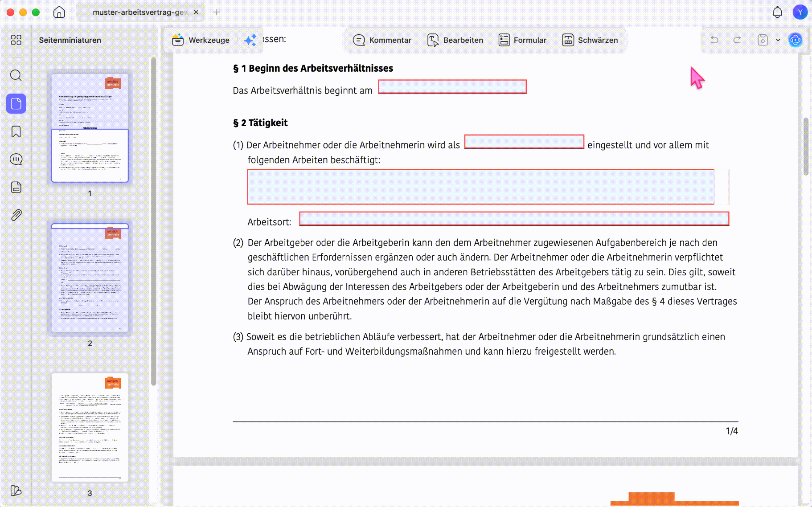Open the comments panel icon
Image resolution: width=812 pixels, height=507 pixels.
[16, 159]
